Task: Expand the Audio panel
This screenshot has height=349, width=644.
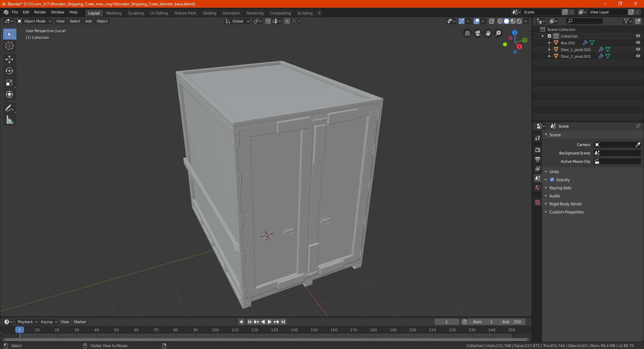Action: (554, 196)
